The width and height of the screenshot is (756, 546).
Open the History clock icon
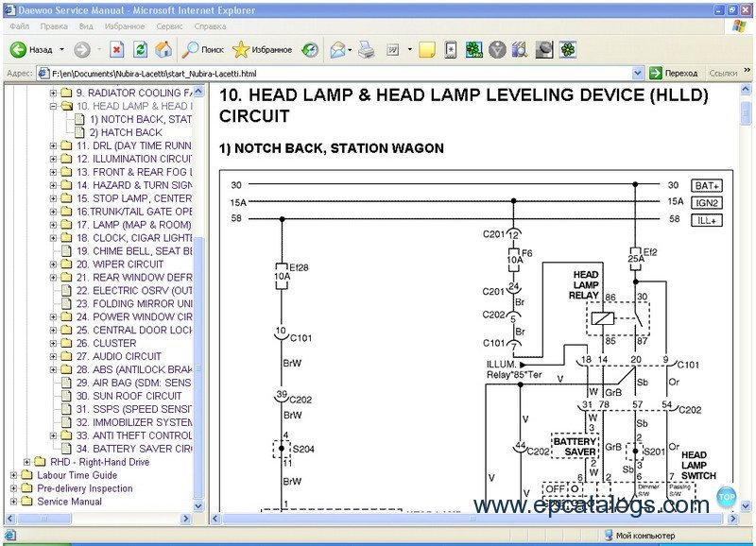tap(310, 49)
